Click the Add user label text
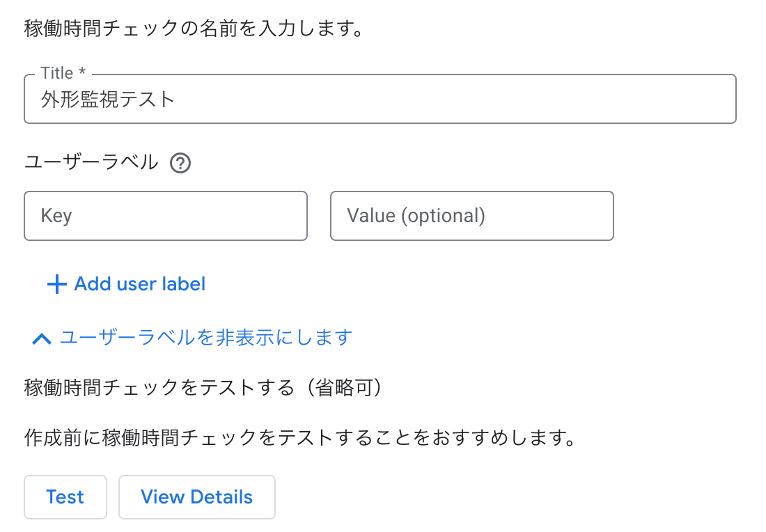 point(140,284)
